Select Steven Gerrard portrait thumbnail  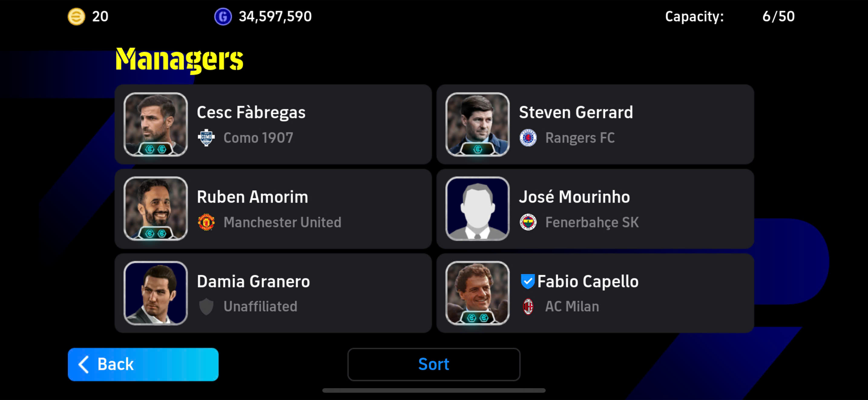coord(478,125)
